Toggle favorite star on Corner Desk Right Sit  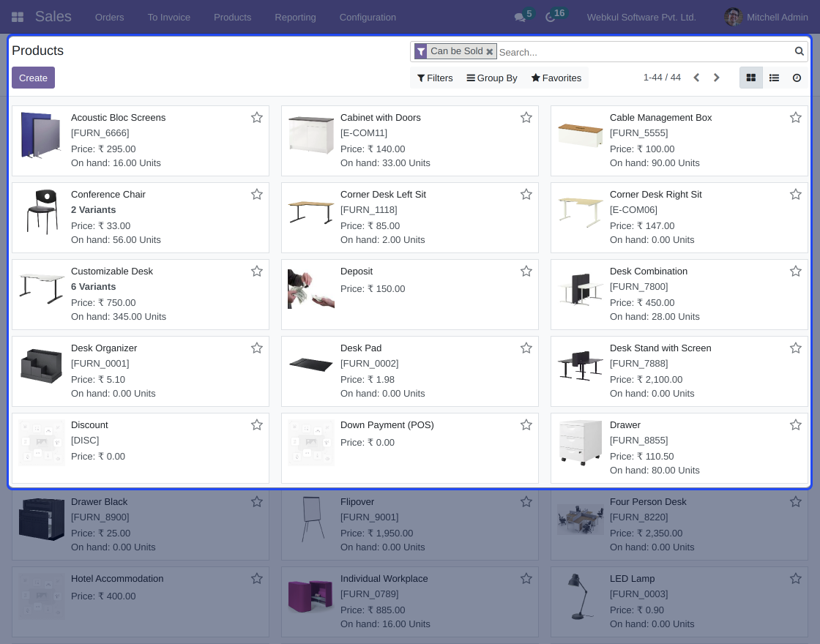click(x=795, y=195)
